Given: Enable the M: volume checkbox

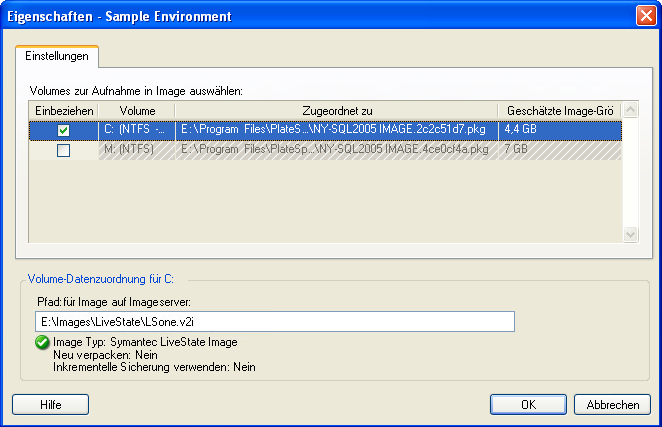Looking at the screenshot, I should point(64,150).
